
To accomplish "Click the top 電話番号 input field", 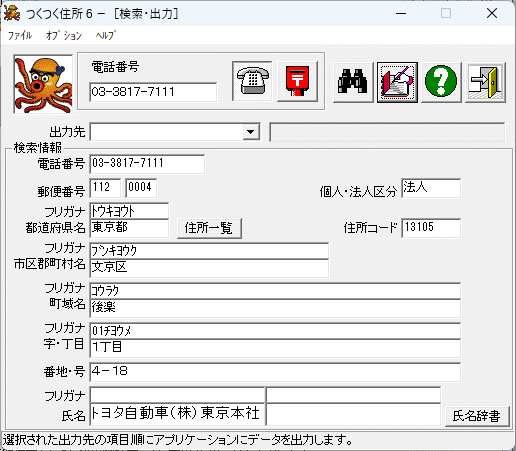I will [x=153, y=92].
